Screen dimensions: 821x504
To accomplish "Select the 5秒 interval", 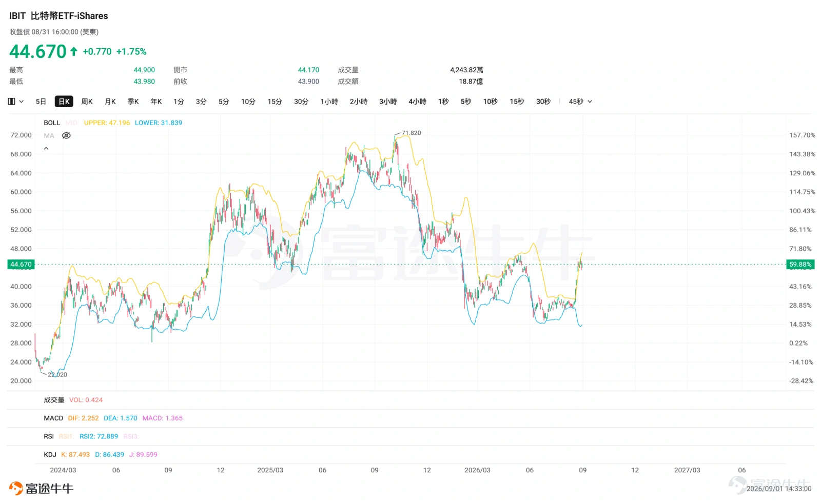I will 466,102.
